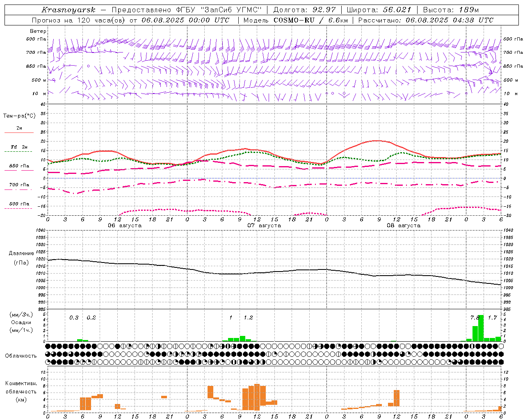Click the "850 гПа" temperature legend entry

click(x=19, y=166)
